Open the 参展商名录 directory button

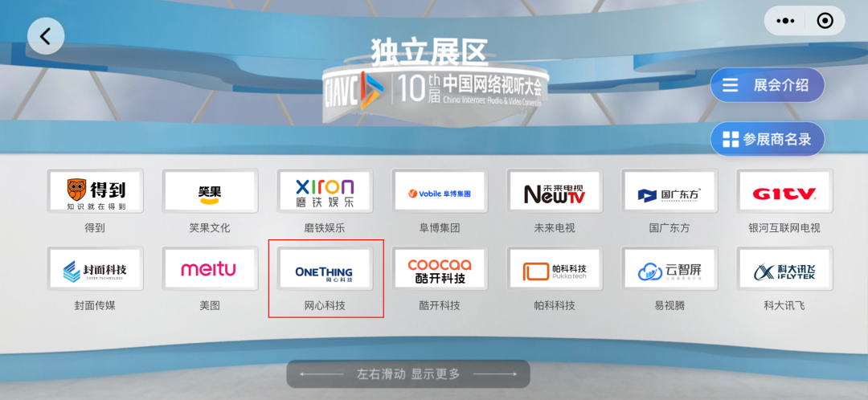(x=768, y=139)
